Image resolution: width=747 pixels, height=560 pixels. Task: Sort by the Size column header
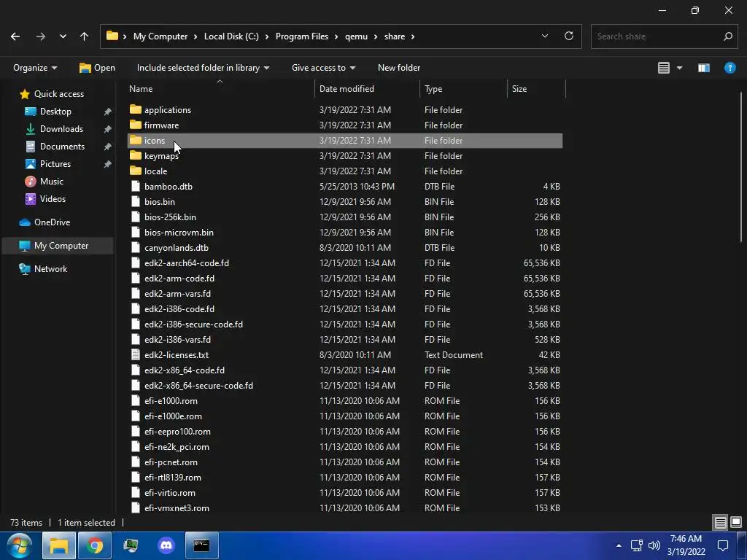point(536,88)
